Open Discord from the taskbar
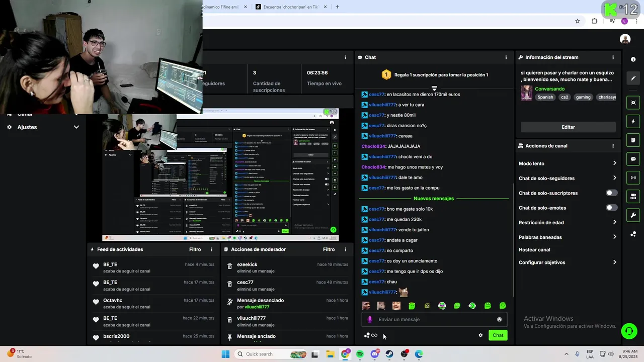The width and height of the screenshot is (644, 362). click(374, 354)
